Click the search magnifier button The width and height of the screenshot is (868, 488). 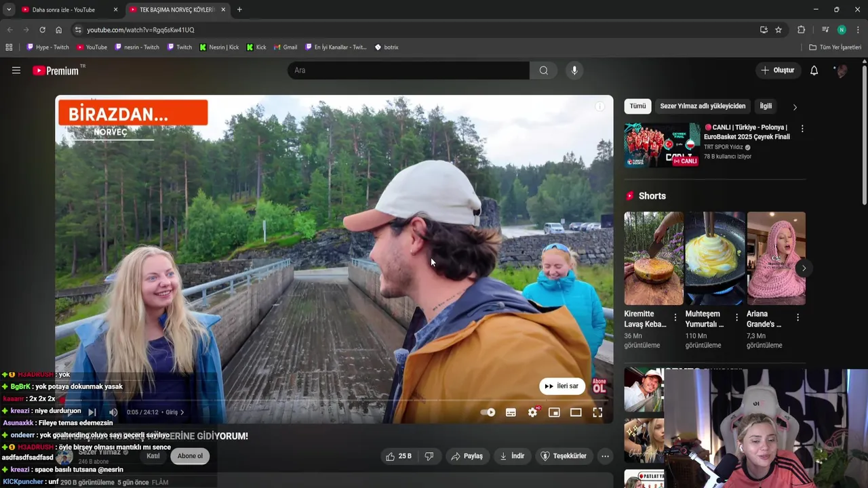point(543,70)
